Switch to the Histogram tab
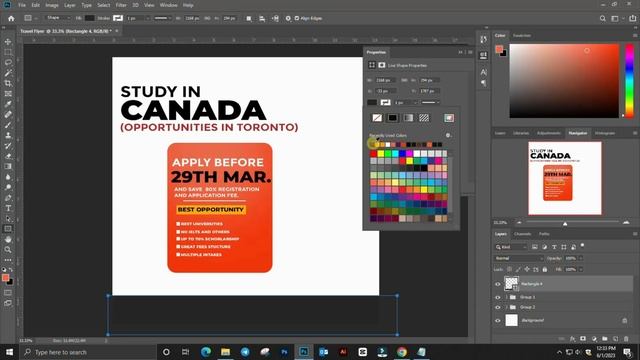The width and height of the screenshot is (640, 360). (x=605, y=133)
